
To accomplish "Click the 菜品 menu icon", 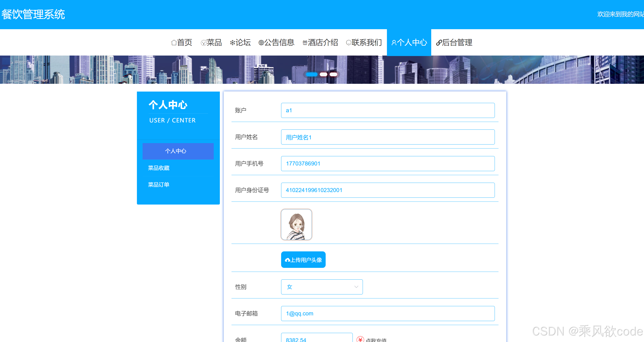I will click(x=204, y=43).
